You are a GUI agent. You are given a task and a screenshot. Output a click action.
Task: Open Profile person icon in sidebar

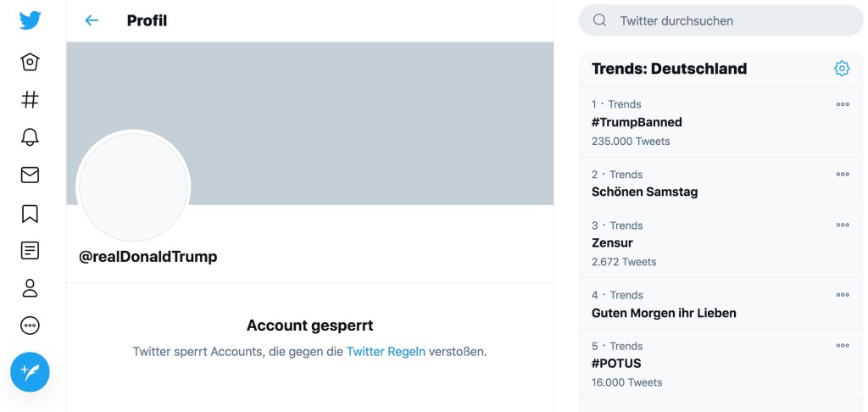[x=30, y=288]
